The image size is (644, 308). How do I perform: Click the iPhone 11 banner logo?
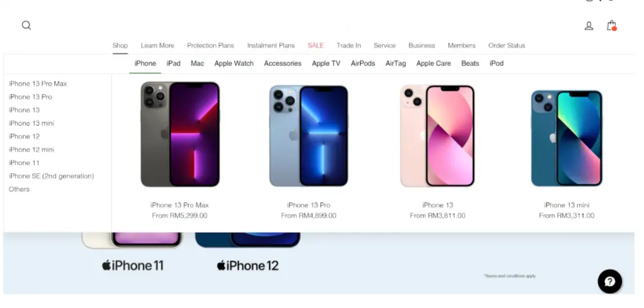click(x=133, y=265)
